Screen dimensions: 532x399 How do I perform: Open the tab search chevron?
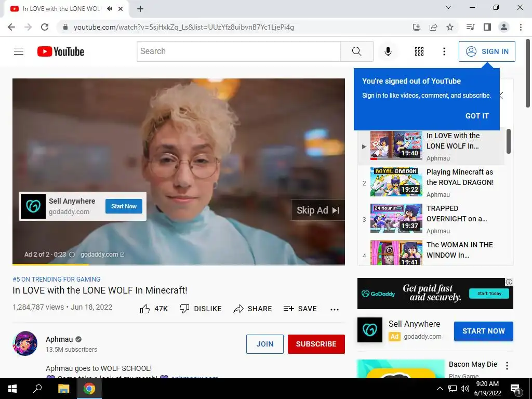click(x=448, y=7)
